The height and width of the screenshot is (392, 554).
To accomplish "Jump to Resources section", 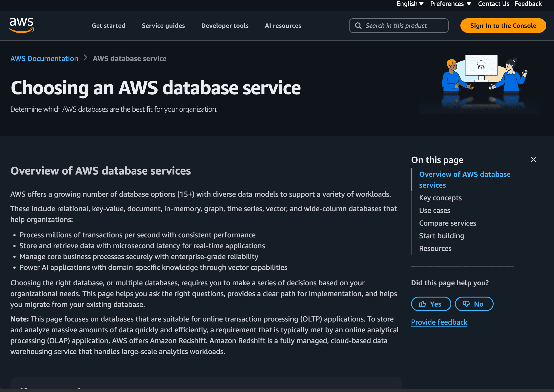I will click(x=435, y=248).
